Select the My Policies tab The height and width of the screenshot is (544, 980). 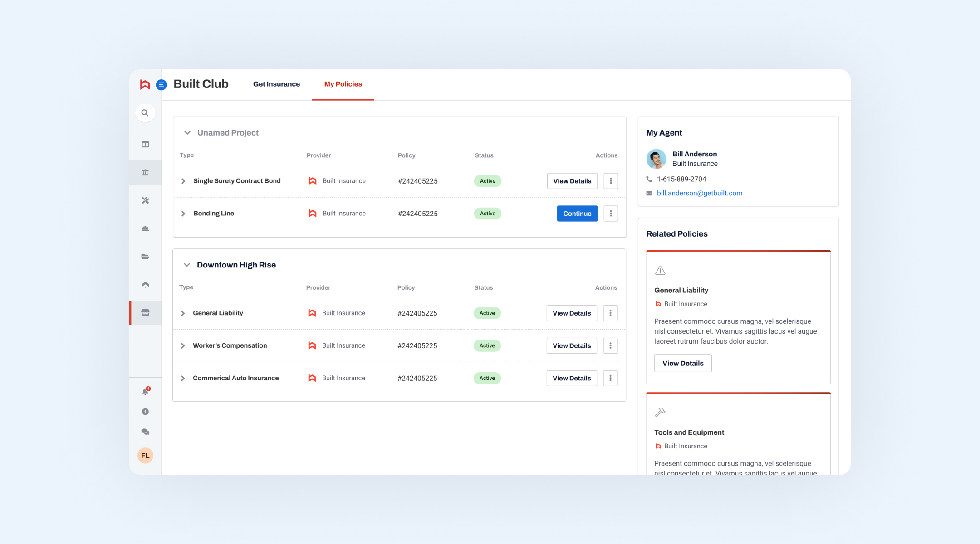tap(343, 84)
